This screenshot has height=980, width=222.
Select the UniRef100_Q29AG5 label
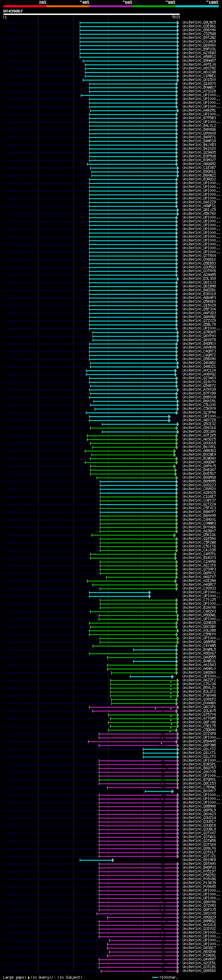click(x=199, y=153)
